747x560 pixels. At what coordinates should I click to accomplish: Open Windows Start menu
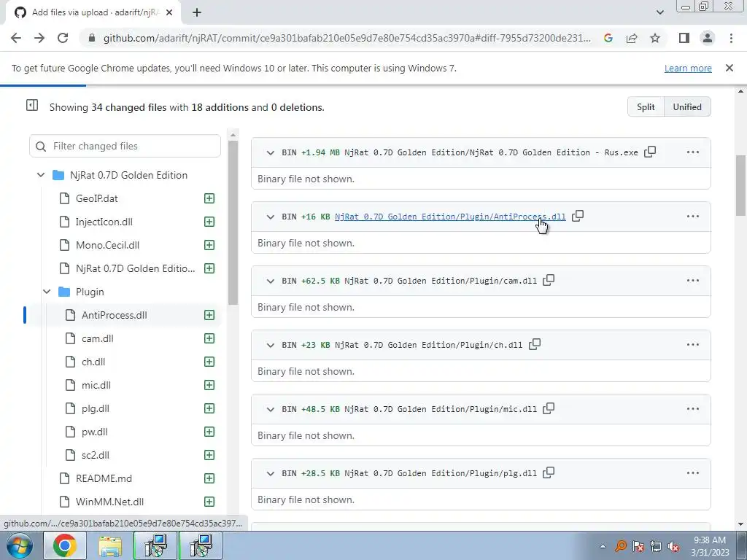pos(20,545)
